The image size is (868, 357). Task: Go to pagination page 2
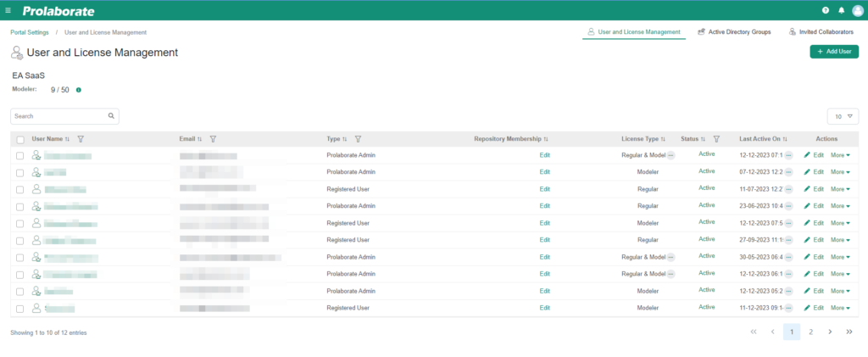click(x=810, y=332)
